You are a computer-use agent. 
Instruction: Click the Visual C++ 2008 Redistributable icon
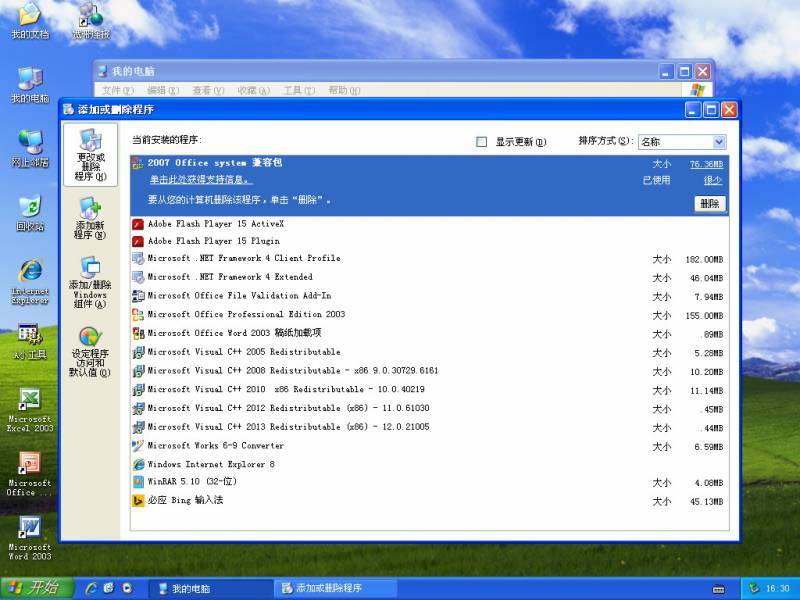click(138, 371)
